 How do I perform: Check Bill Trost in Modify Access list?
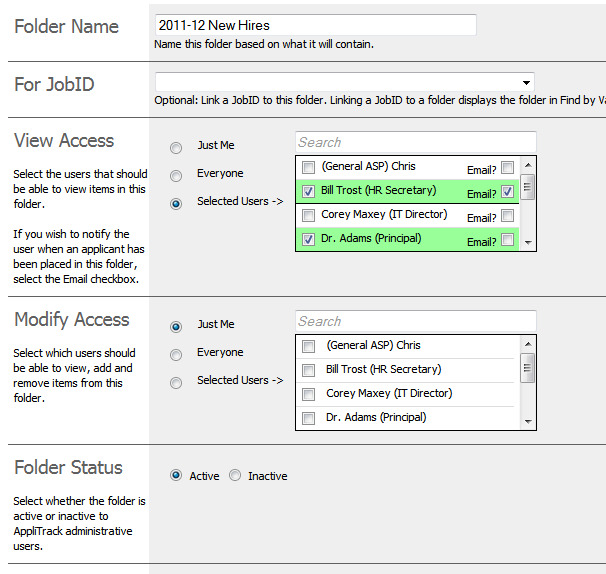[x=308, y=370]
